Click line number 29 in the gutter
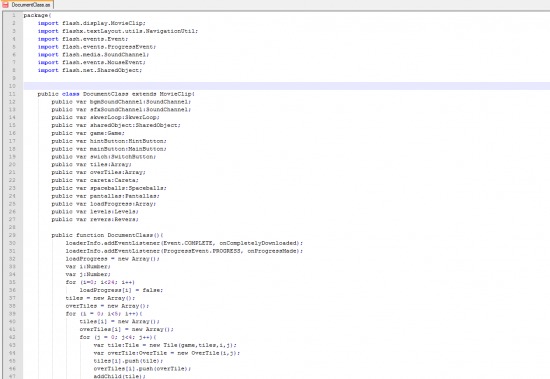 (x=12, y=235)
